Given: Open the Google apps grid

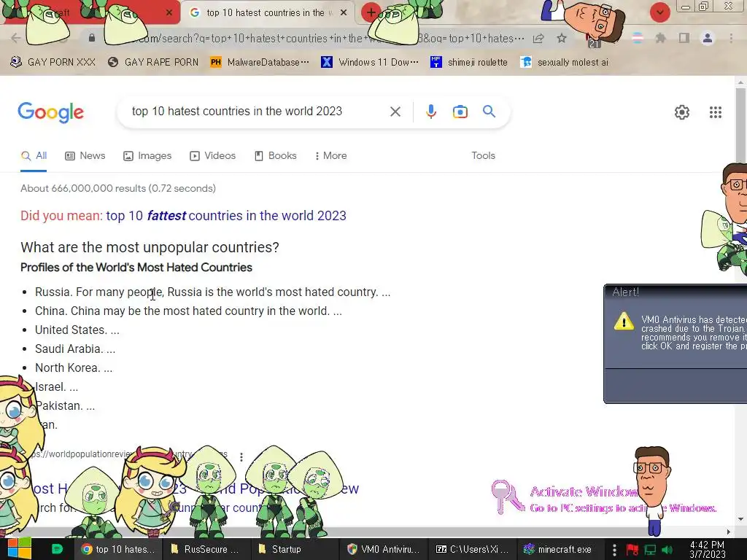Looking at the screenshot, I should pyautogui.click(x=715, y=112).
